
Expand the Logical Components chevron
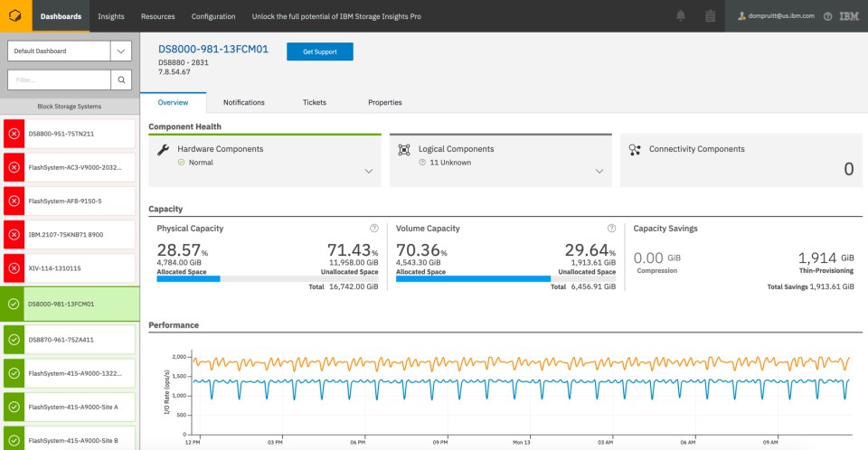click(x=599, y=171)
